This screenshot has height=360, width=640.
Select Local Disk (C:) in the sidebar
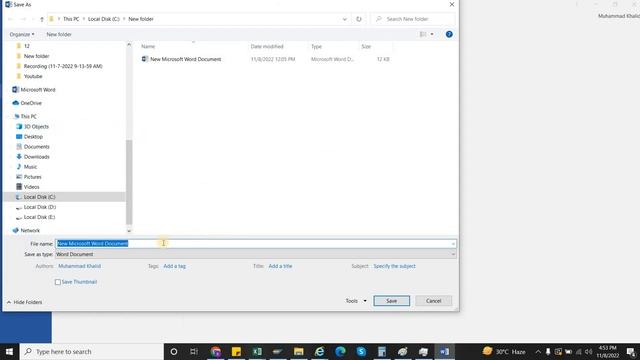pos(39,197)
